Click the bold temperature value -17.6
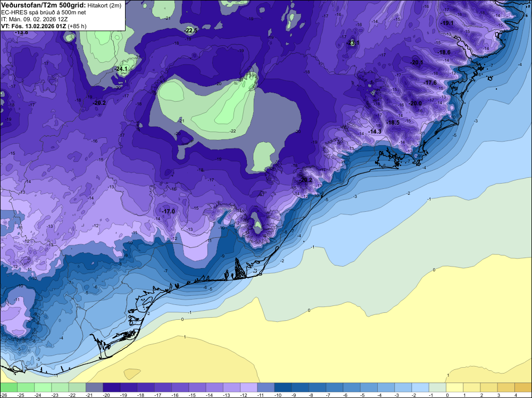 (430, 82)
